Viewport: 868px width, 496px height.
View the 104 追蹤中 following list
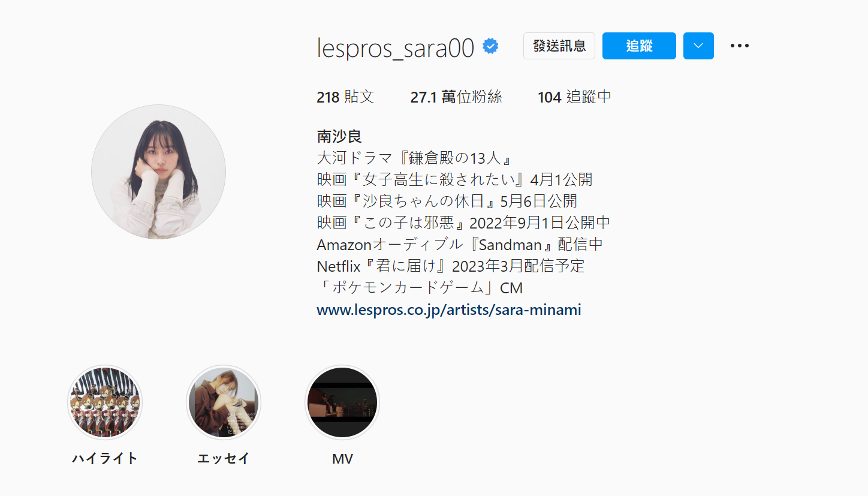pos(575,97)
